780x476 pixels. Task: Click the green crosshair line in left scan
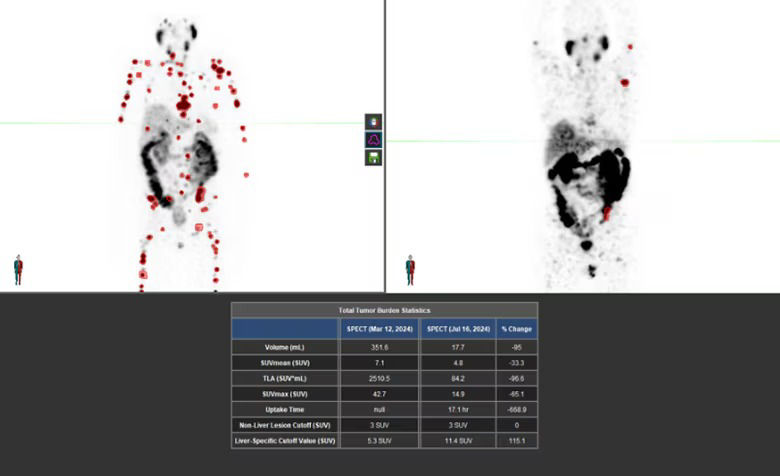coord(60,124)
